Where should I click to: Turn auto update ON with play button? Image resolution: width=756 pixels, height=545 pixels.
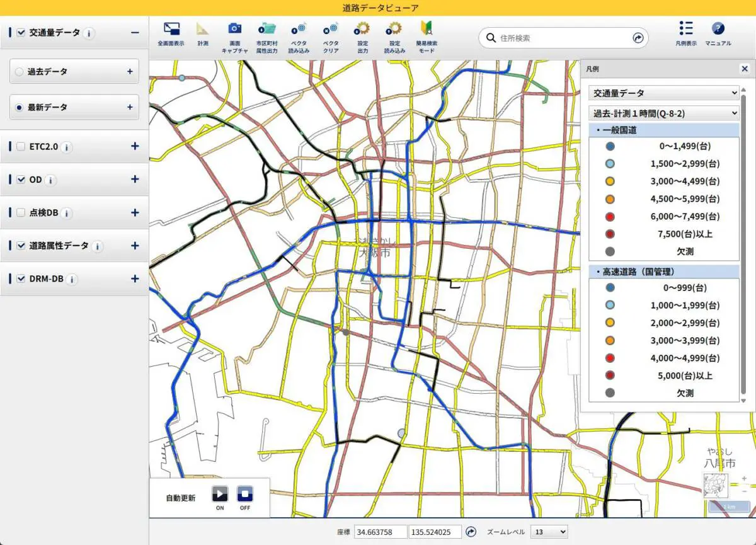[220, 493]
